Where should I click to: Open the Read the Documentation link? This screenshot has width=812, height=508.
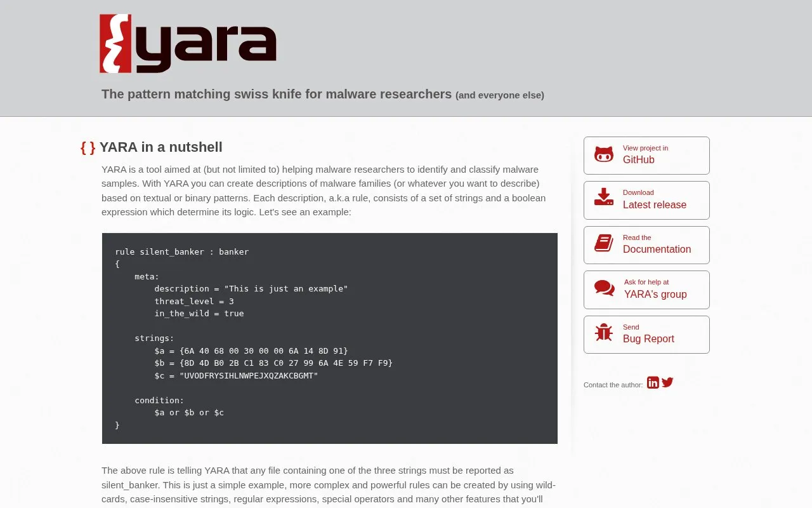(x=646, y=245)
